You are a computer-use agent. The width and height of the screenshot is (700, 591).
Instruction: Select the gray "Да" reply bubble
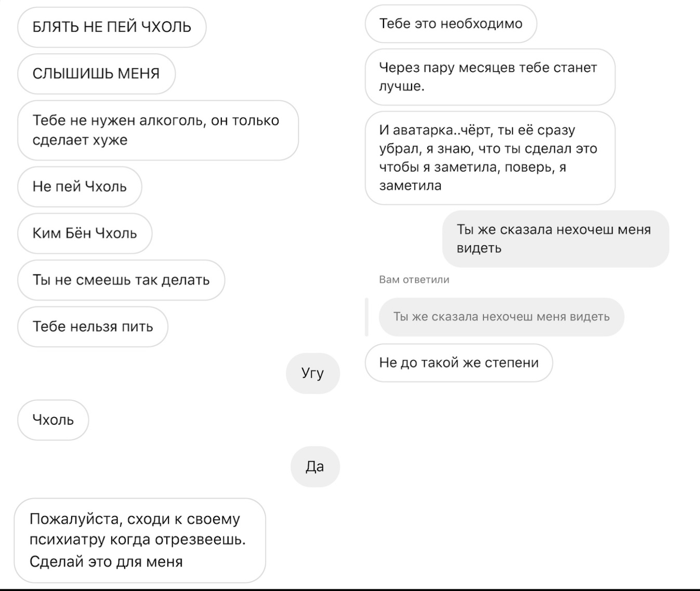tap(315, 467)
